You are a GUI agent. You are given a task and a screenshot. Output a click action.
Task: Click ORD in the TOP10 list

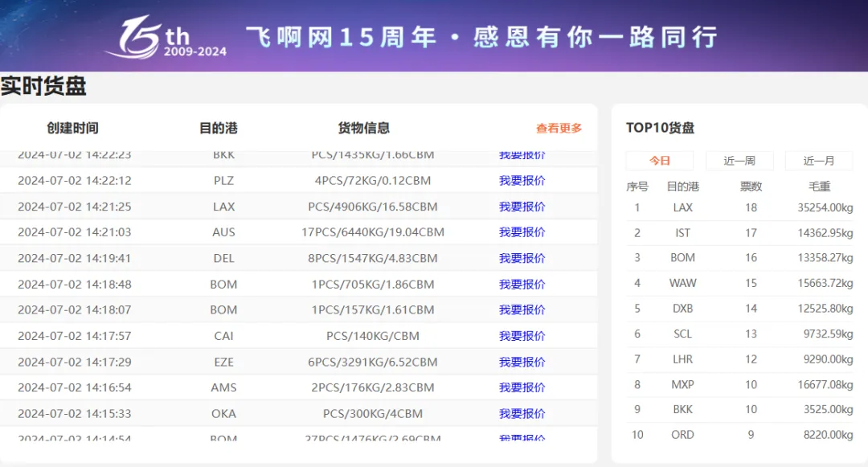(682, 435)
